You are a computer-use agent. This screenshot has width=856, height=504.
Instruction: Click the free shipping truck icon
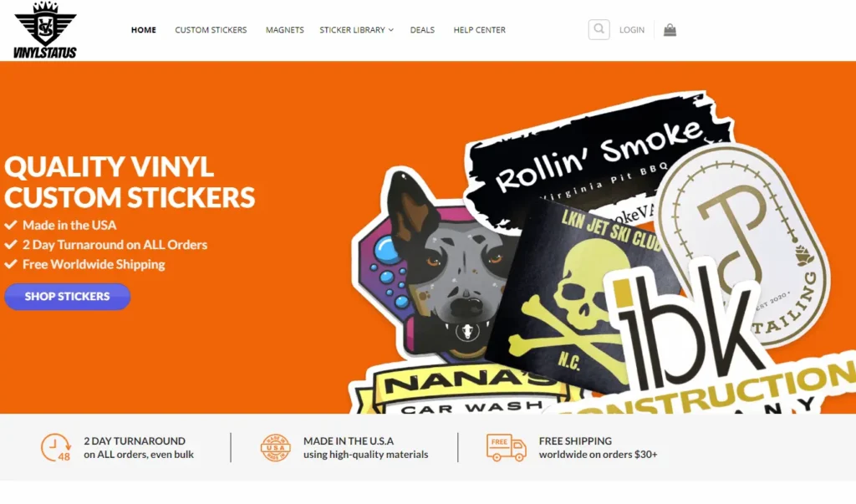506,448
